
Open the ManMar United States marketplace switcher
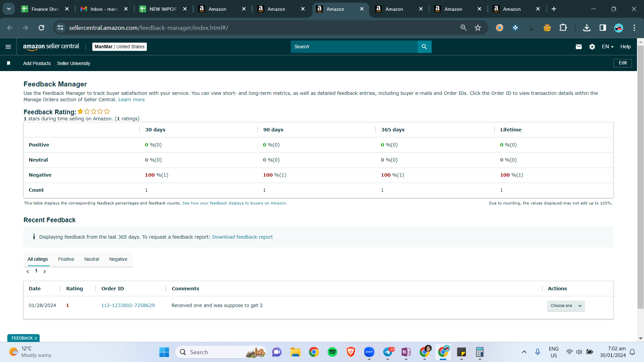119,47
